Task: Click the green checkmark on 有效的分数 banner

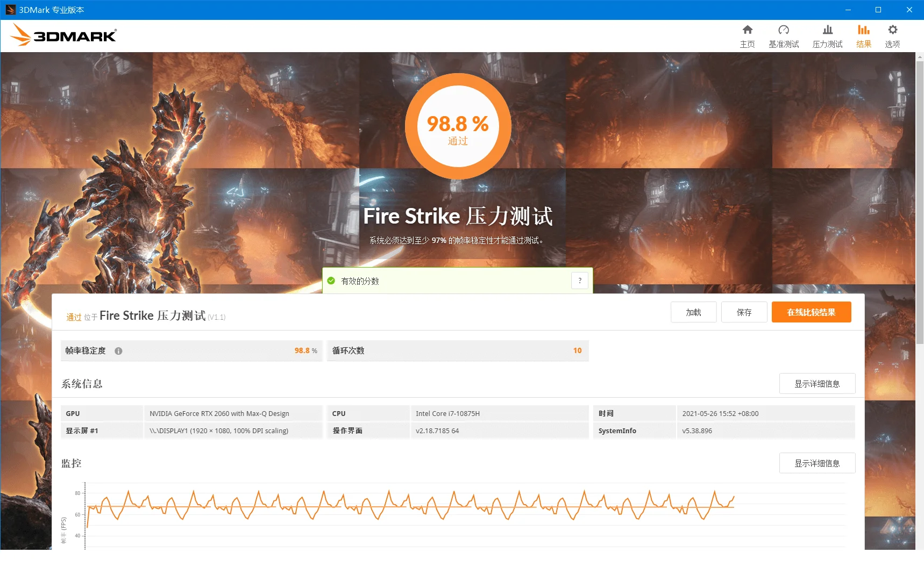Action: [330, 281]
